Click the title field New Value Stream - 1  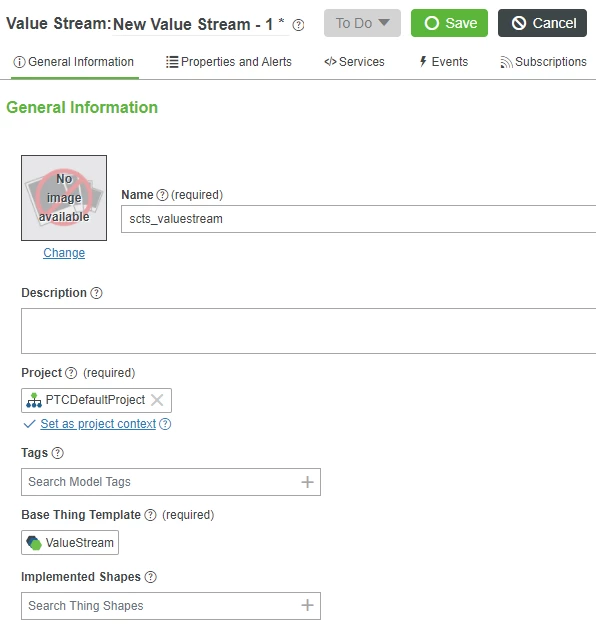click(200, 24)
